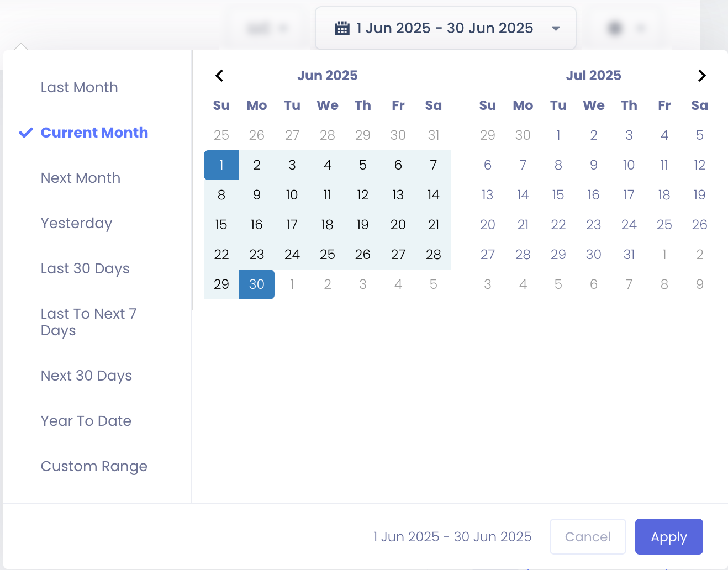The height and width of the screenshot is (570, 728).
Task: Click July 31 in the Jul 2025 calendar
Action: click(629, 255)
